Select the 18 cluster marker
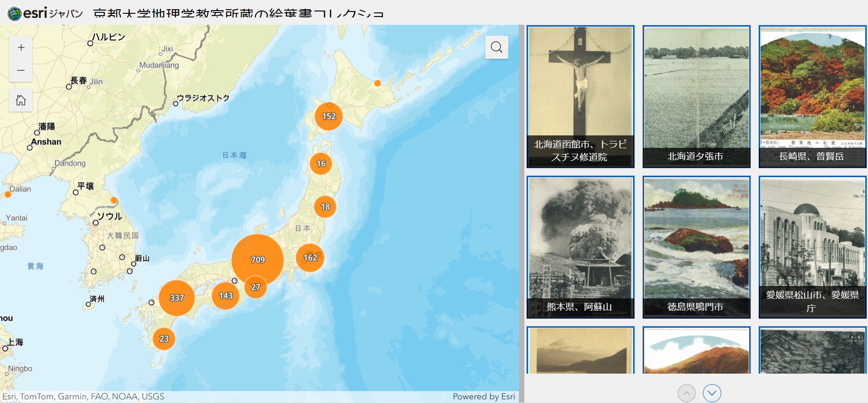The image size is (868, 403). 325,207
